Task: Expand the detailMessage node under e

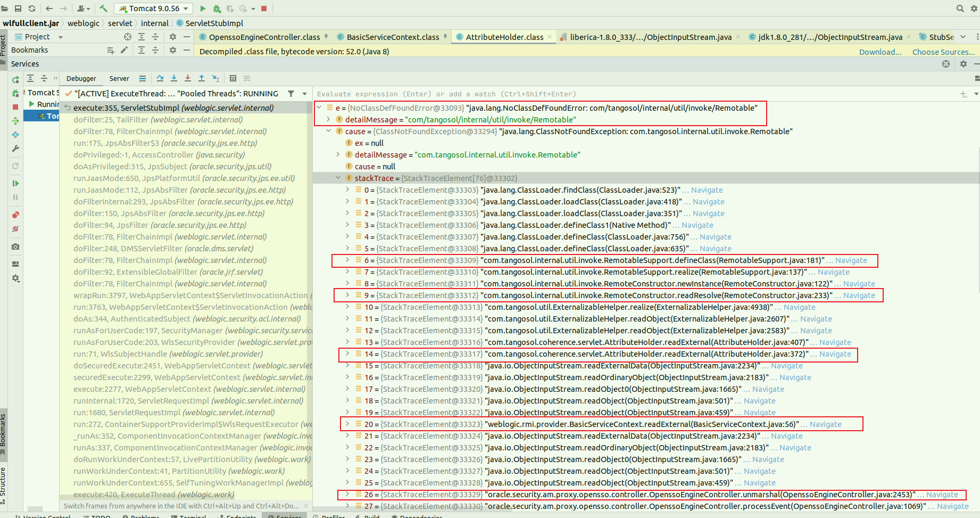Action: tap(328, 119)
